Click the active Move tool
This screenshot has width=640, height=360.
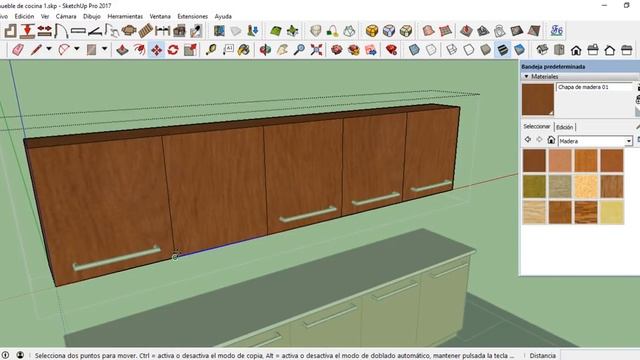coord(156,50)
